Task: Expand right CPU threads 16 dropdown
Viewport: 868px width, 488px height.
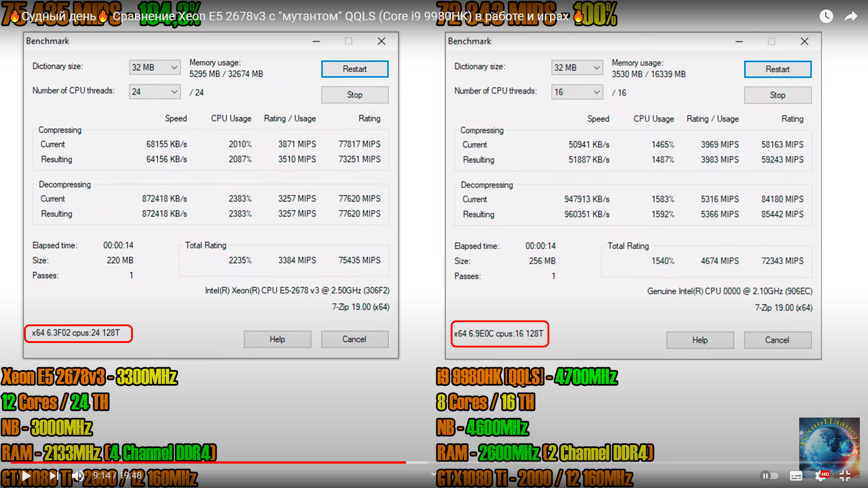Action: (577, 92)
